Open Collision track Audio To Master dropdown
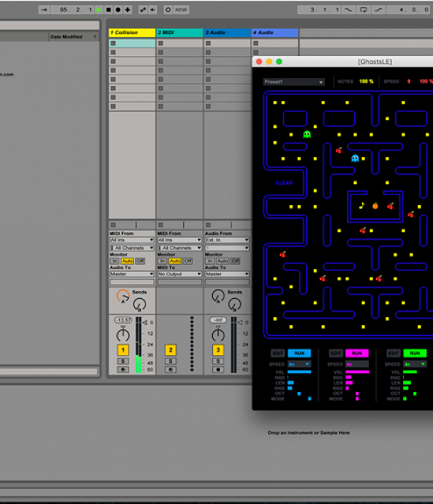433x504 pixels. [x=132, y=274]
